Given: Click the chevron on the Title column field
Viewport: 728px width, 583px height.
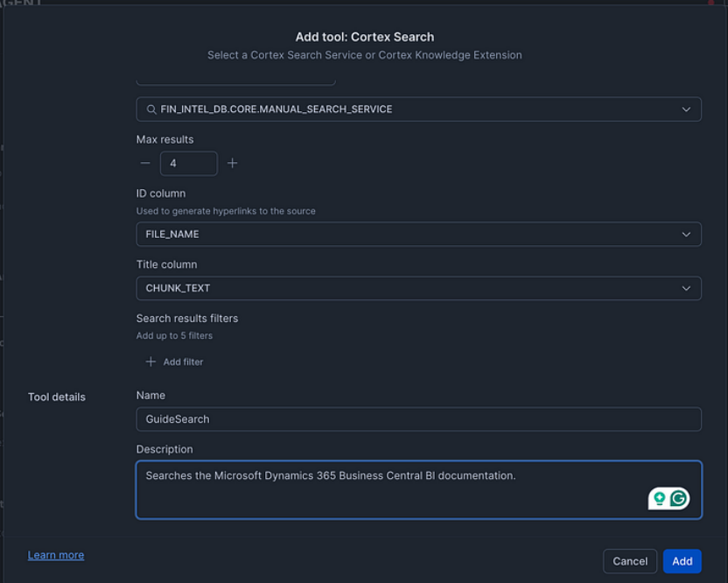Looking at the screenshot, I should pyautogui.click(x=688, y=288).
